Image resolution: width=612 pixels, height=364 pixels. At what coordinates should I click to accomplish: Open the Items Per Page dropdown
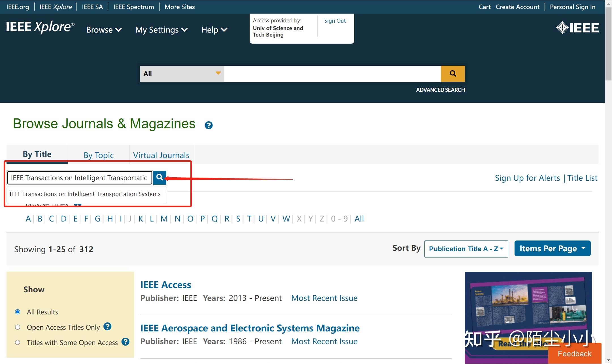click(x=552, y=248)
